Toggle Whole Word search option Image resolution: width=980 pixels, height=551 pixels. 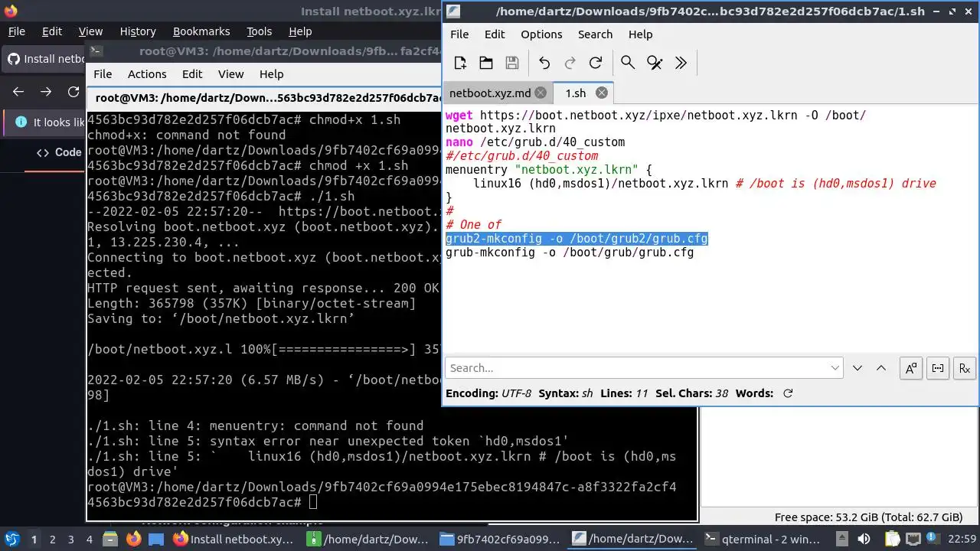click(938, 368)
